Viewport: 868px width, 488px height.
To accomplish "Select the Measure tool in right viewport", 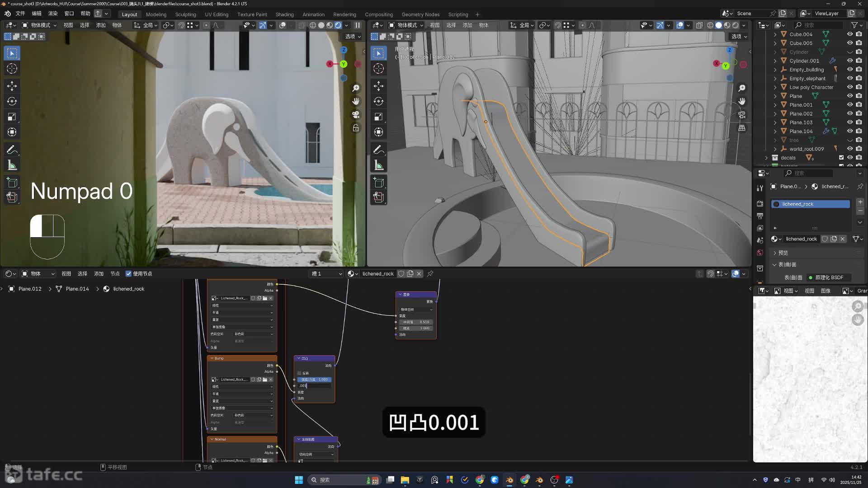I will tap(379, 165).
